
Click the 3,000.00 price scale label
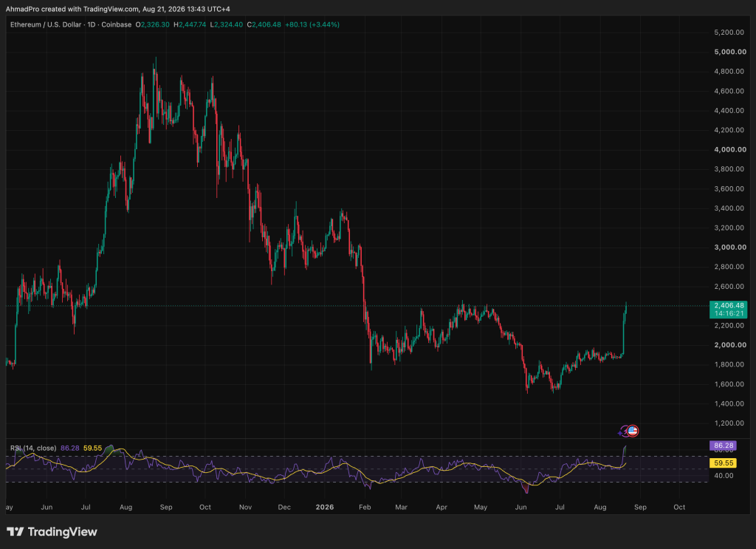point(730,247)
